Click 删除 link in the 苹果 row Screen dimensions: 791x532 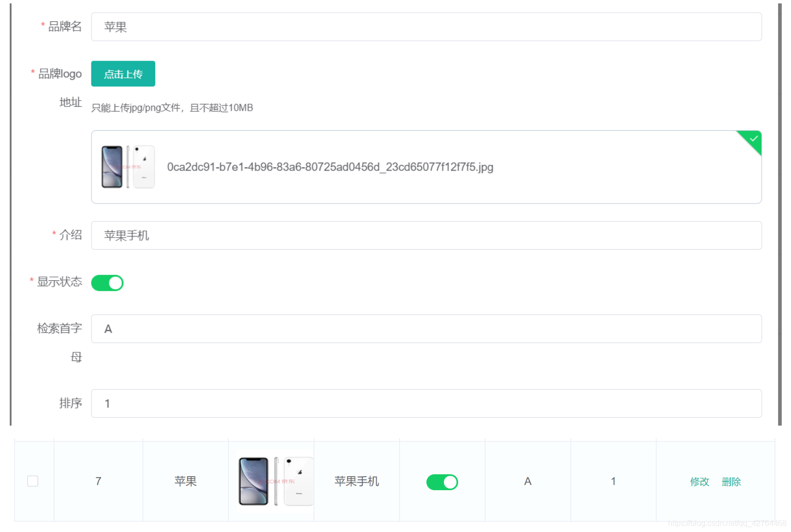[731, 481]
